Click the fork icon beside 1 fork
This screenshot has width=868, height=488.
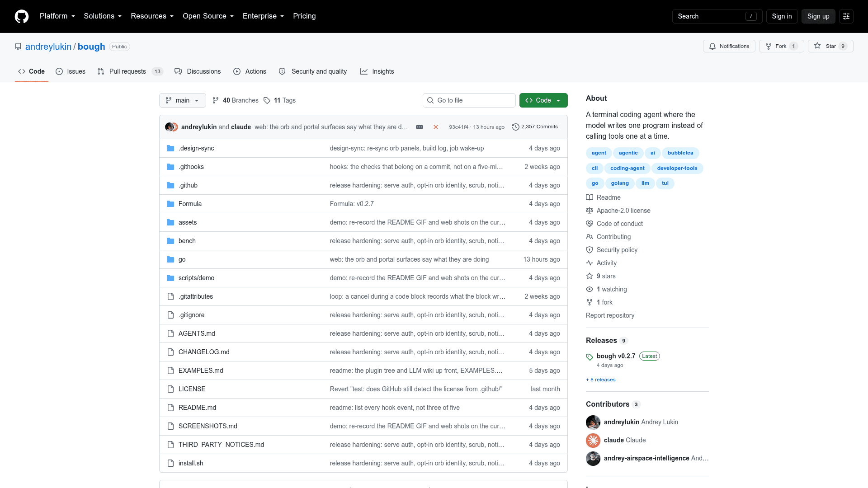click(590, 302)
